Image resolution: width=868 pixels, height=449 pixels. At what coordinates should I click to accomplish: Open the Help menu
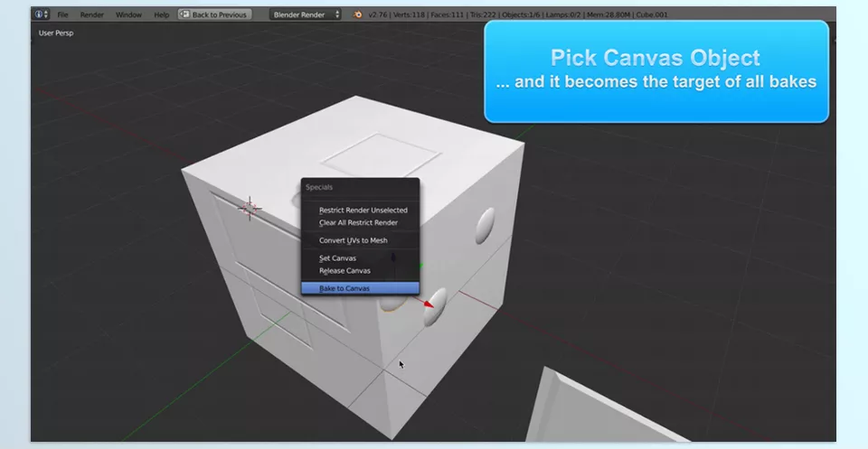(x=161, y=15)
